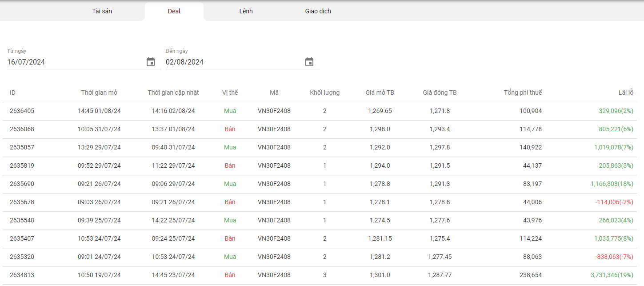
Task: Click the 'Tổng phí thuế' column header
Action: click(523, 93)
